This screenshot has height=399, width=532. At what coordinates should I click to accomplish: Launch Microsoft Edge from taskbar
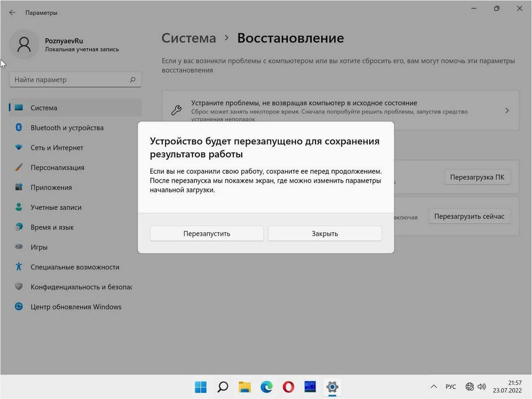pyautogui.click(x=266, y=387)
